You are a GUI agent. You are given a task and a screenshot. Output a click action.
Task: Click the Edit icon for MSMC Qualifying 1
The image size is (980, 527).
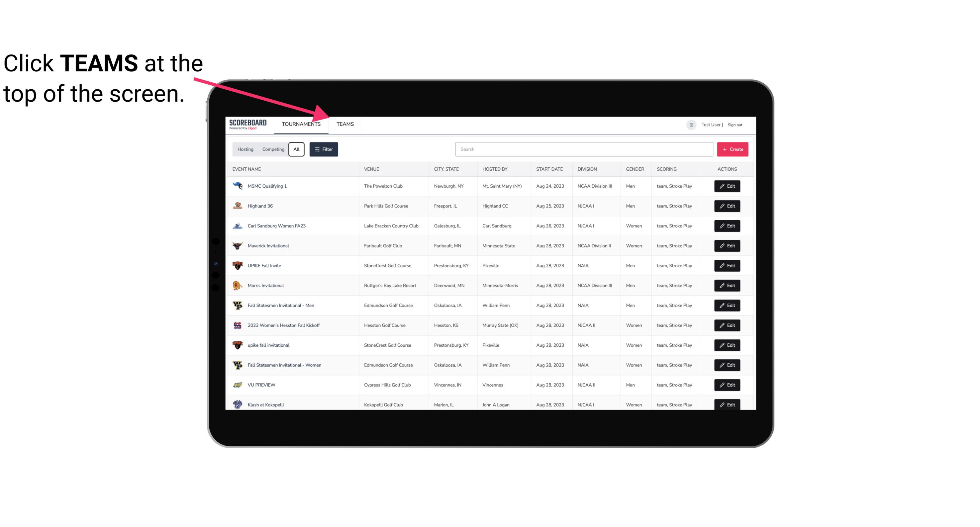tap(727, 186)
